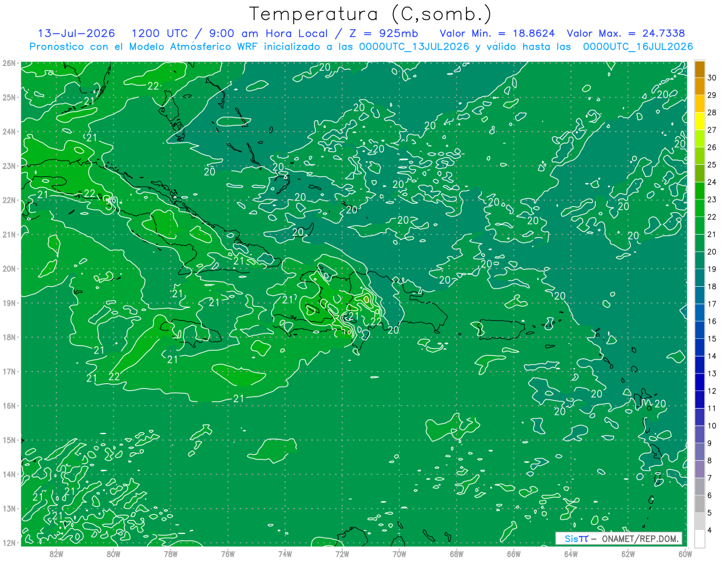Click the '24N' latitude axis label
This screenshot has height=562, width=728.
coord(8,132)
